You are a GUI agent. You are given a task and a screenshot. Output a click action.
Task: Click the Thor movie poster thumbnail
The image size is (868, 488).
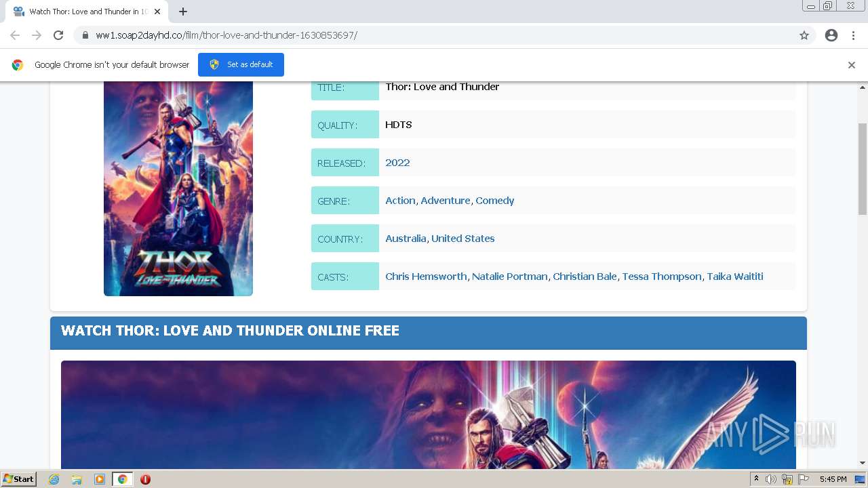(x=178, y=188)
